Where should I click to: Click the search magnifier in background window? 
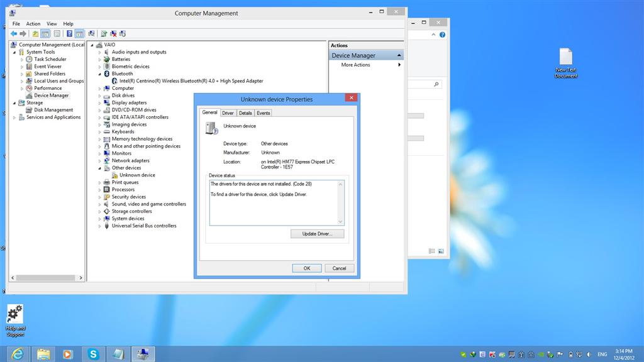click(436, 84)
